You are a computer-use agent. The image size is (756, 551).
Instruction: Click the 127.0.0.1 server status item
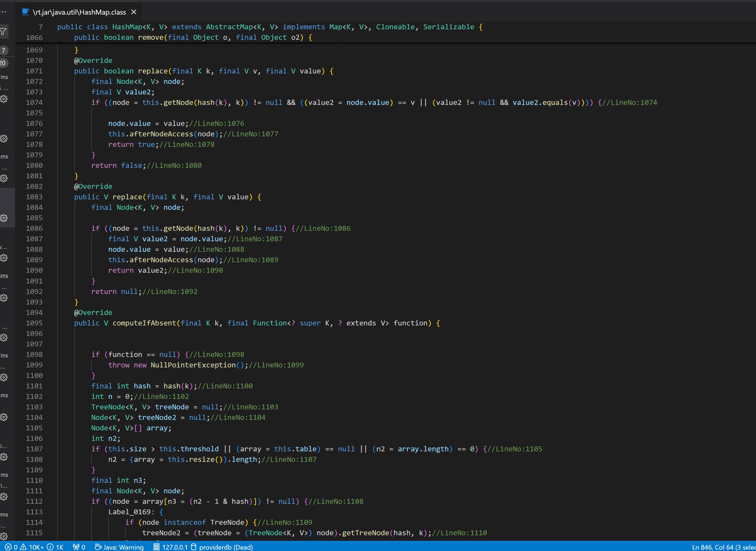tap(170, 547)
